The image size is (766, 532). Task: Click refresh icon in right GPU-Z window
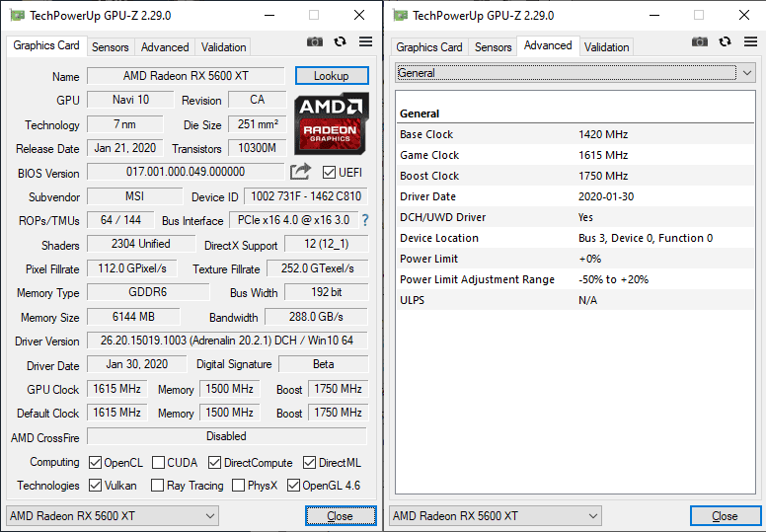click(x=725, y=42)
